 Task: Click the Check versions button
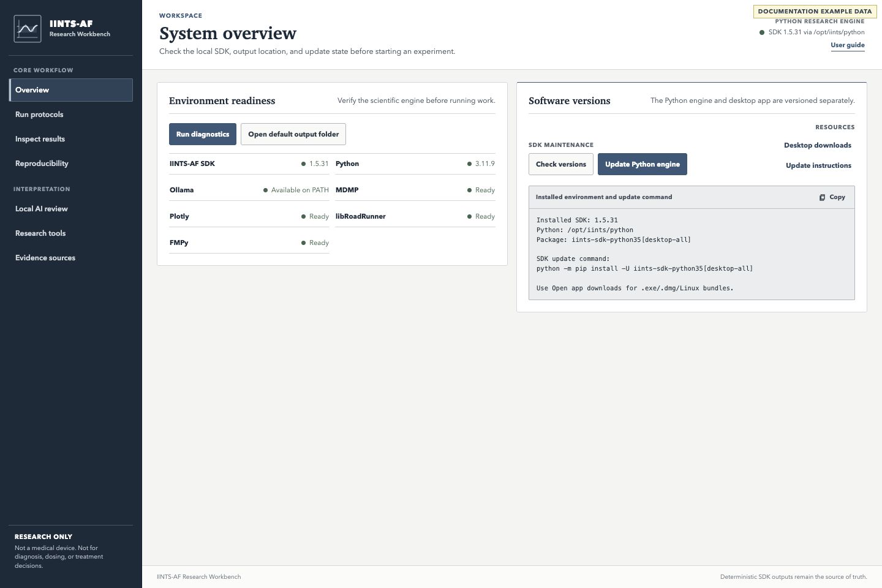click(561, 164)
